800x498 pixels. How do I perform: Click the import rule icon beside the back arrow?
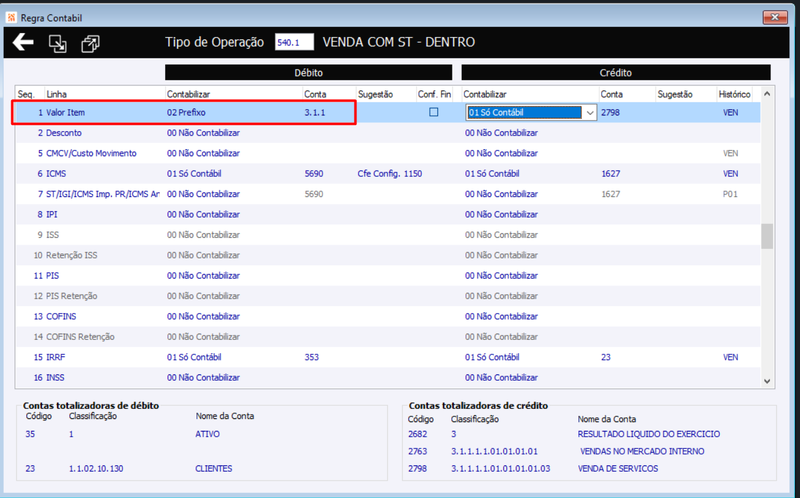57,43
